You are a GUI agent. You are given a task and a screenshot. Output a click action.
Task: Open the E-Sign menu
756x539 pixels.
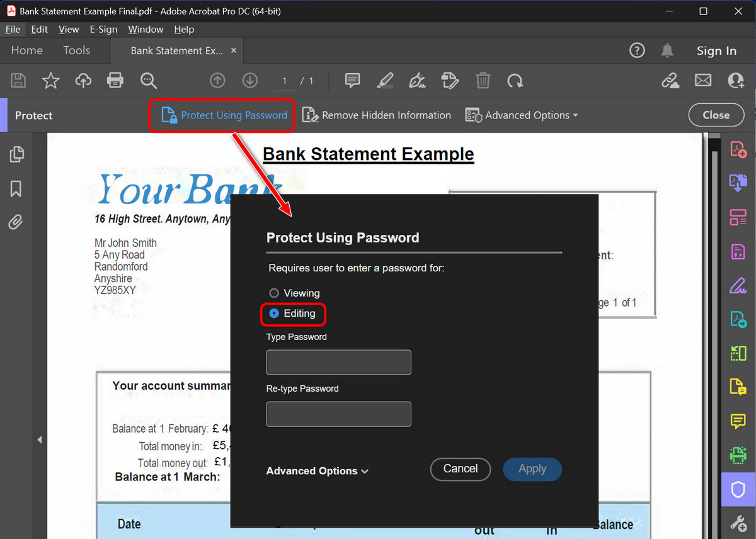pyautogui.click(x=103, y=29)
